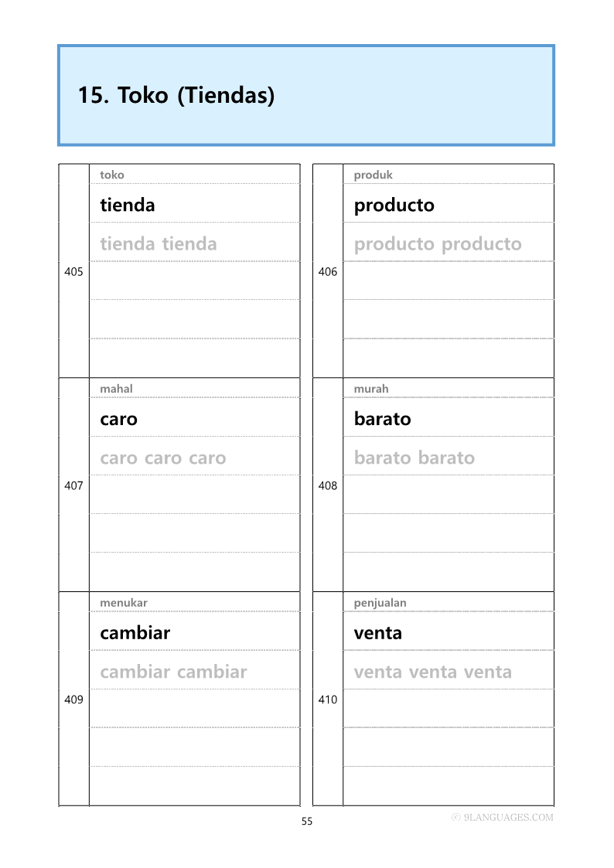Click the small label "produk"
Image resolution: width=614 pixels, height=868 pixels.
(x=374, y=175)
